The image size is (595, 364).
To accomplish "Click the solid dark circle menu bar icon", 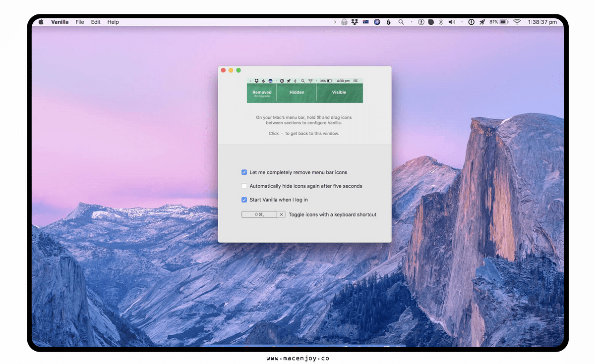I will coord(431,22).
